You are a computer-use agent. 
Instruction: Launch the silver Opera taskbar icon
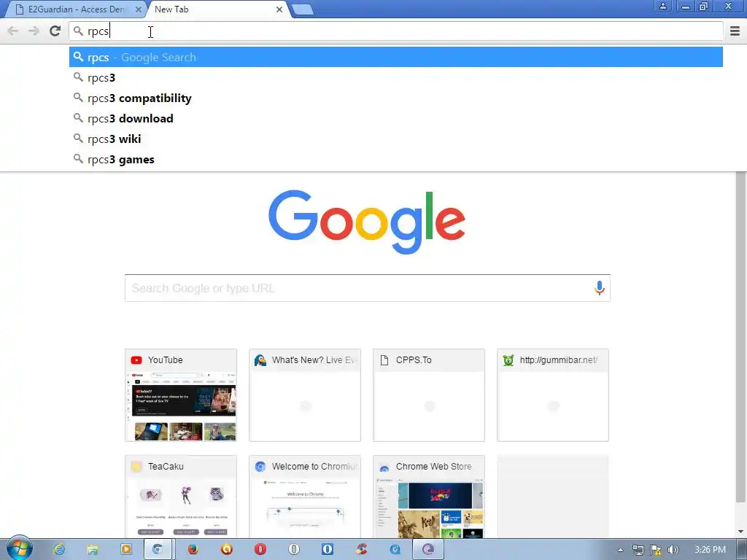(x=294, y=550)
